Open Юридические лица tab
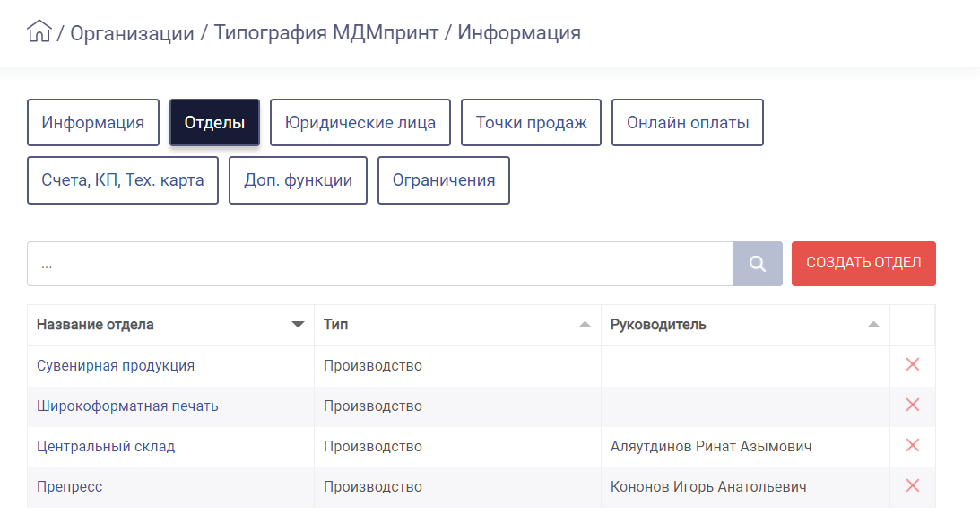Screen dimensions: 980x515 point(360,123)
